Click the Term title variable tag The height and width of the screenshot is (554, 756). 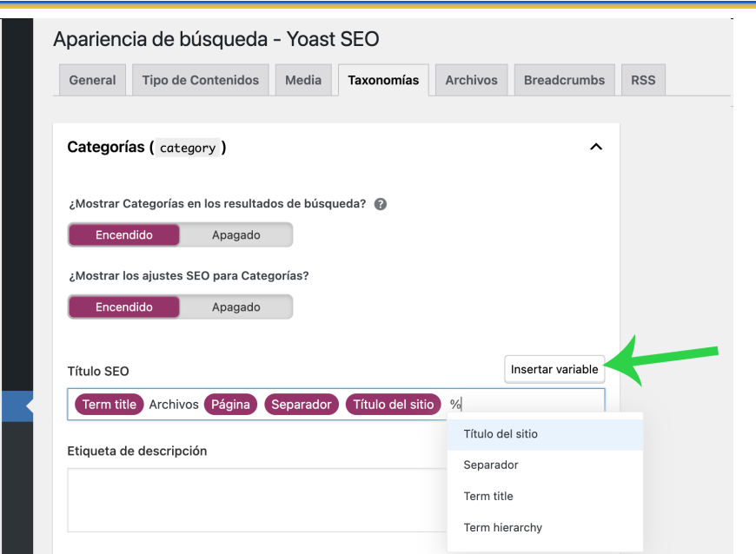point(109,405)
